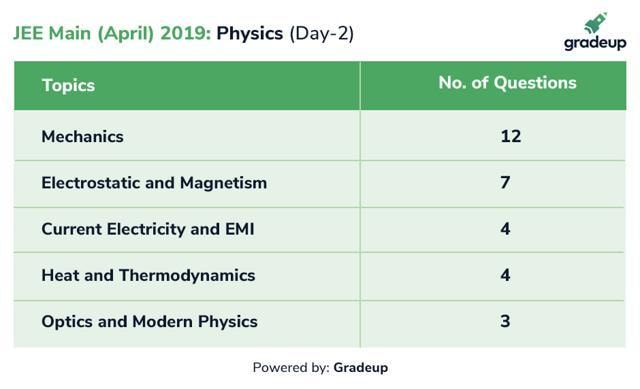Click the Heat and Thermodynamics label
This screenshot has height=389, width=640.
coord(148,276)
